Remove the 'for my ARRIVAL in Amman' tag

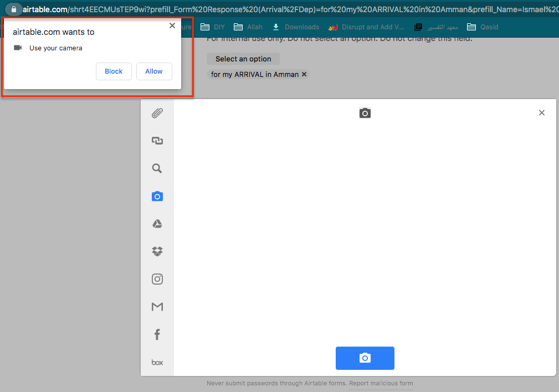tap(304, 74)
